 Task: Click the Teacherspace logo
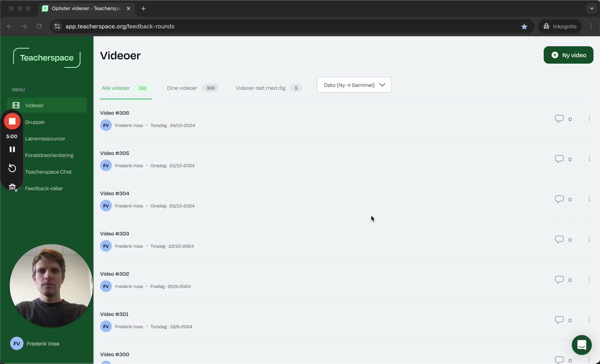click(x=47, y=58)
